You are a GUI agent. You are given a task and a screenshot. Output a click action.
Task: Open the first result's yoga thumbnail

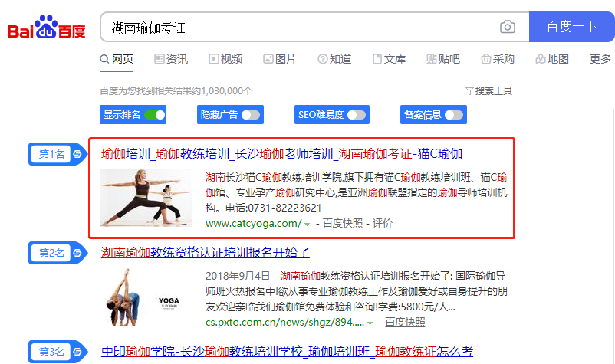tap(146, 198)
